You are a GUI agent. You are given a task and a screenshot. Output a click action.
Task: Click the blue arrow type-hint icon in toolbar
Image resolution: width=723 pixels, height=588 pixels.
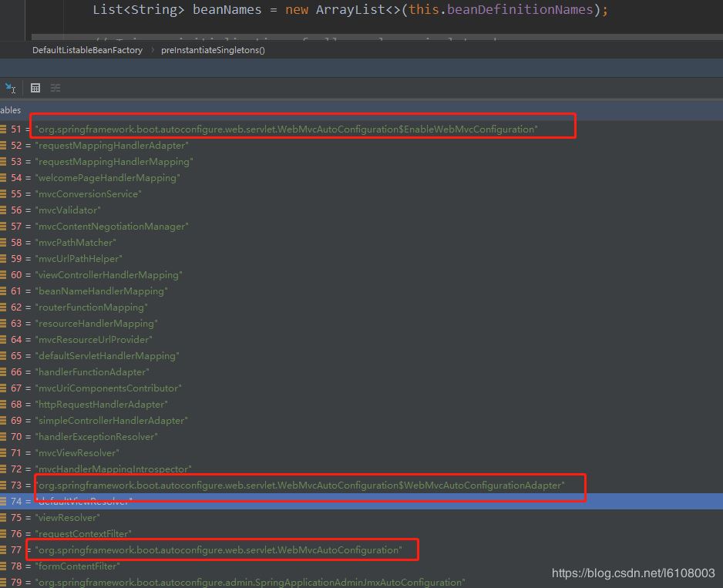point(10,88)
